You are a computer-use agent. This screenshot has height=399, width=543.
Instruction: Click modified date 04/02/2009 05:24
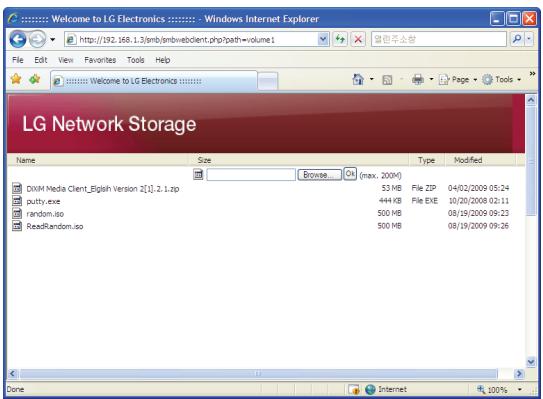point(478,188)
